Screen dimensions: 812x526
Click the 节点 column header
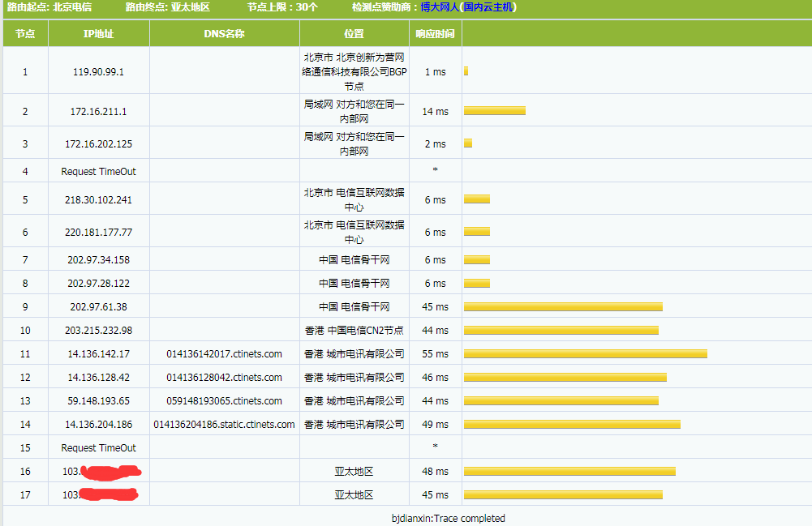coord(25,34)
